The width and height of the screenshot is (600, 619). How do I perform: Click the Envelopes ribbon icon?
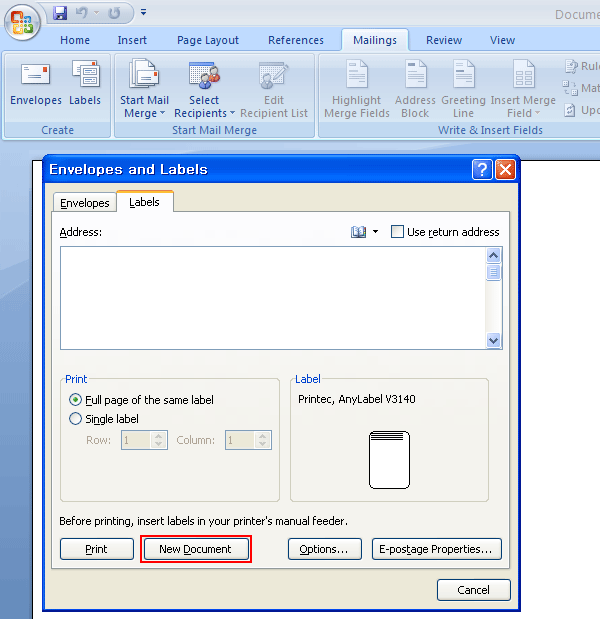[36, 83]
